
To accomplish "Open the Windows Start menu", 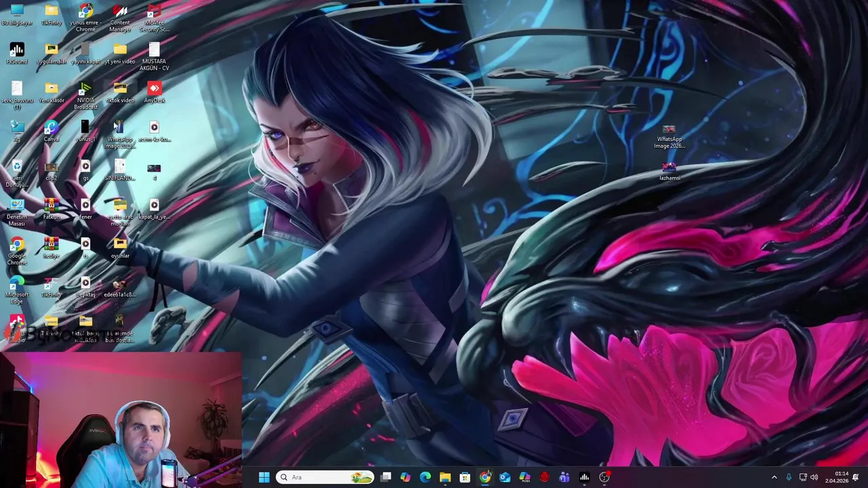I will point(264,477).
